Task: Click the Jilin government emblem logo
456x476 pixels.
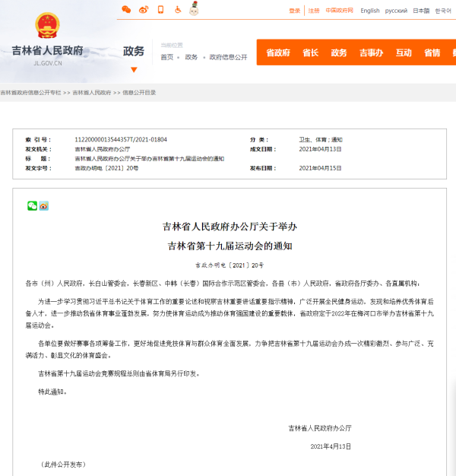Action: pyautogui.click(x=47, y=27)
